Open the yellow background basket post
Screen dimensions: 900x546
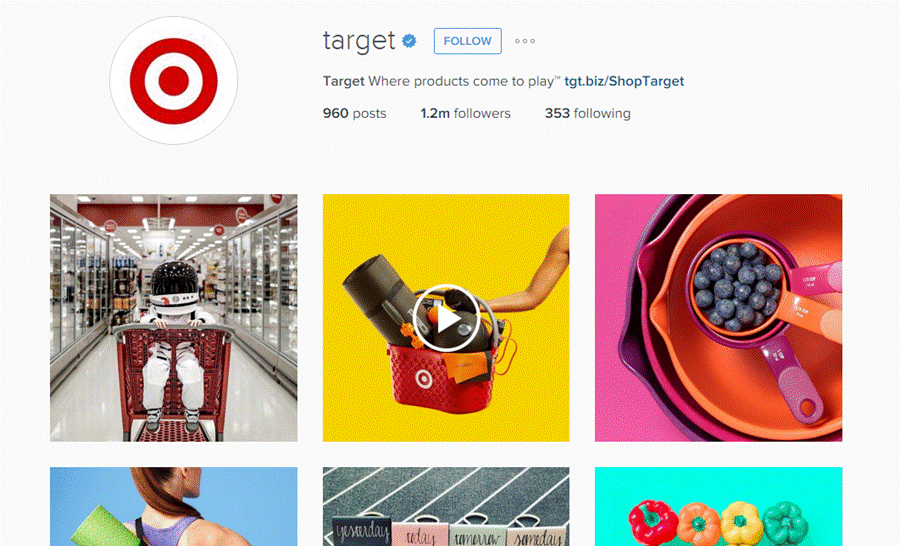(x=446, y=317)
